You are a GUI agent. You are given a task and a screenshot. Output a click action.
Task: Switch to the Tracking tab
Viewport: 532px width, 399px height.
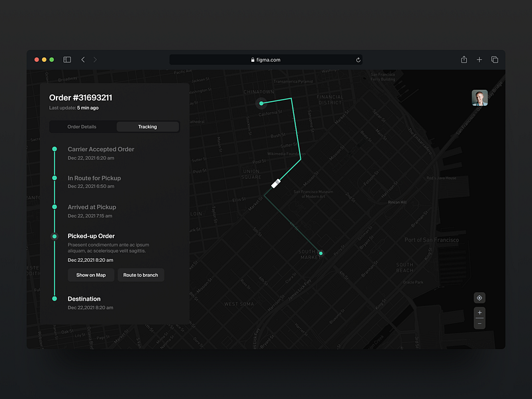(x=147, y=126)
